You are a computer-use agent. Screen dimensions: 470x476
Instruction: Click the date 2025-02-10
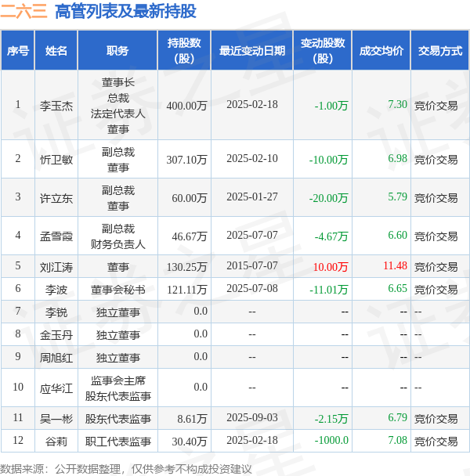[252, 158]
